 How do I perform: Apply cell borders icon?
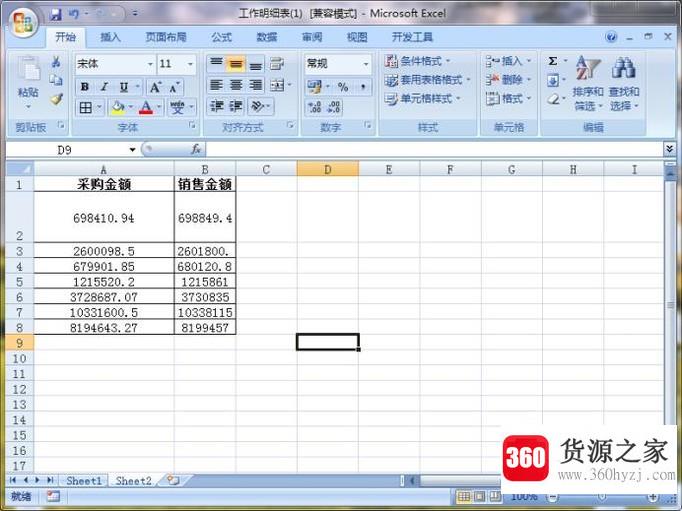pos(86,107)
